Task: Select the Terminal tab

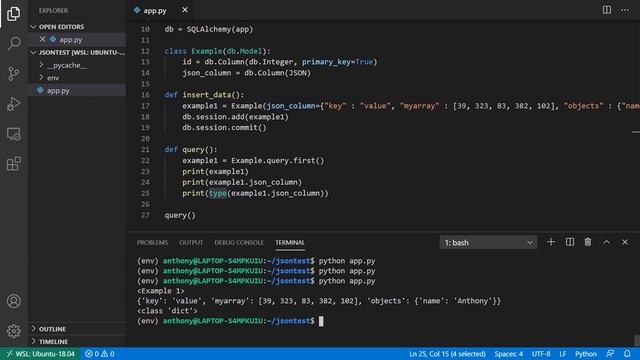Action: [x=290, y=242]
